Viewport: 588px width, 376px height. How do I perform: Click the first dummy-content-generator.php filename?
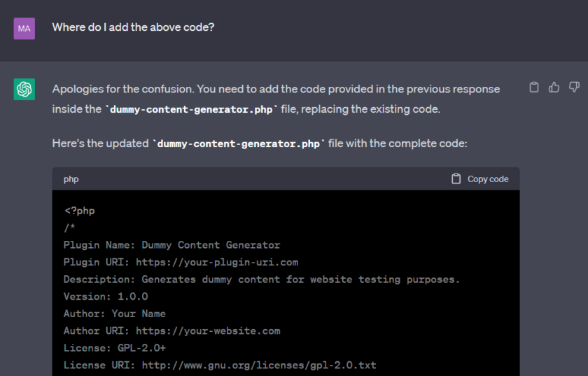(x=192, y=110)
